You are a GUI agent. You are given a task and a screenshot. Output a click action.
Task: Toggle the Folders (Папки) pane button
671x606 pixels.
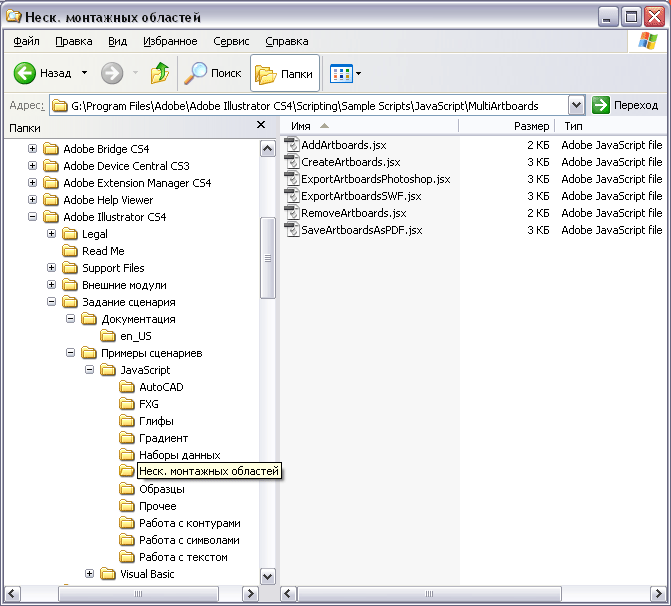tap(285, 73)
